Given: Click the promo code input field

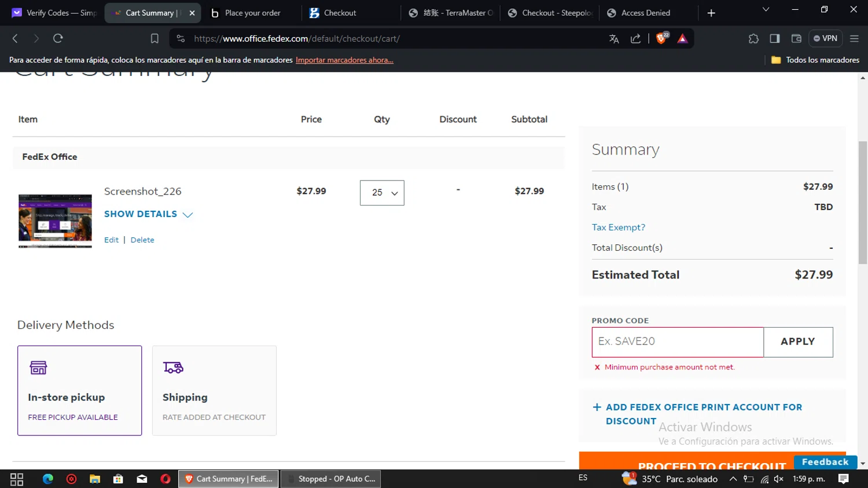Looking at the screenshot, I should coord(678,342).
